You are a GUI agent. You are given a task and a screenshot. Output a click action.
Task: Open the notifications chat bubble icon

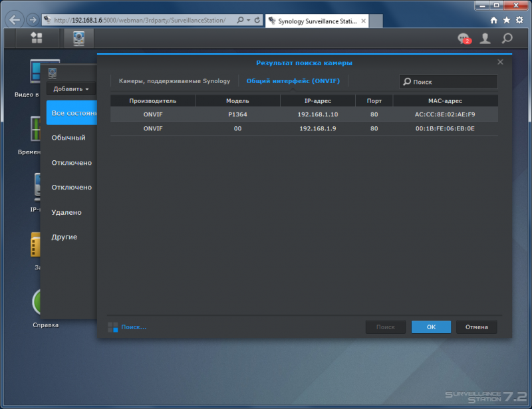[x=464, y=39]
